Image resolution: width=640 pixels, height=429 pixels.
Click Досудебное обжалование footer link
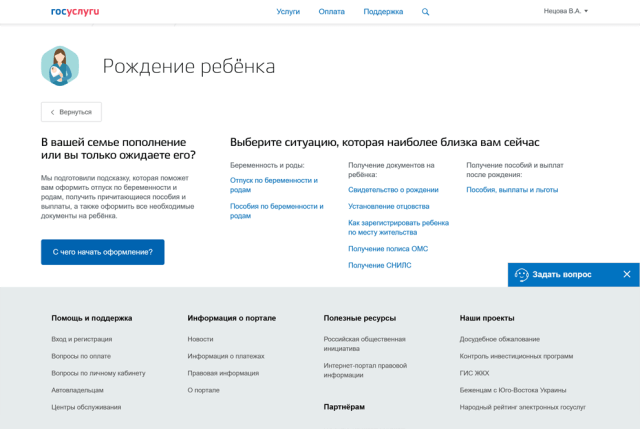tap(500, 339)
